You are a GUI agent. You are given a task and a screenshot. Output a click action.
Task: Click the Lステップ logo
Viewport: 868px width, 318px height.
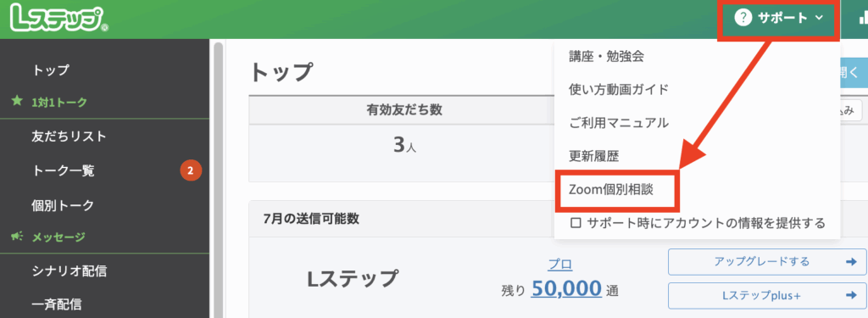58,19
